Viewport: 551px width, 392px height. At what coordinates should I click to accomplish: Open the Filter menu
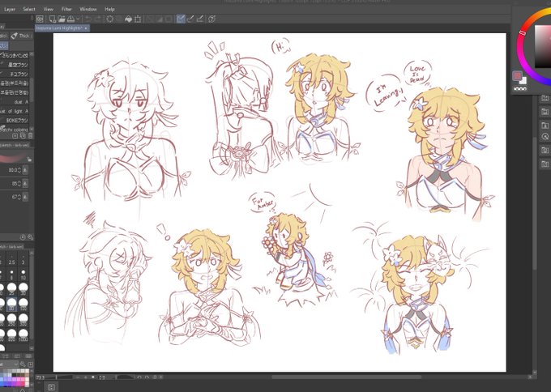point(66,9)
